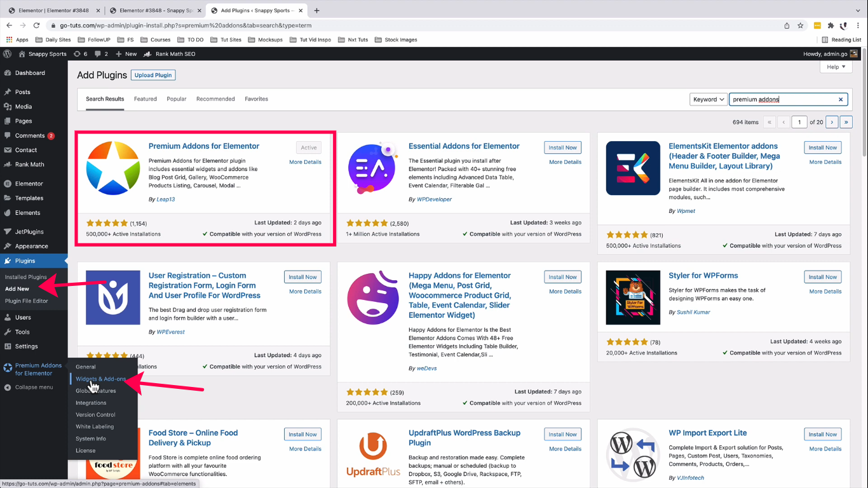
Task: Open More Details for Premium Addons
Action: [305, 162]
